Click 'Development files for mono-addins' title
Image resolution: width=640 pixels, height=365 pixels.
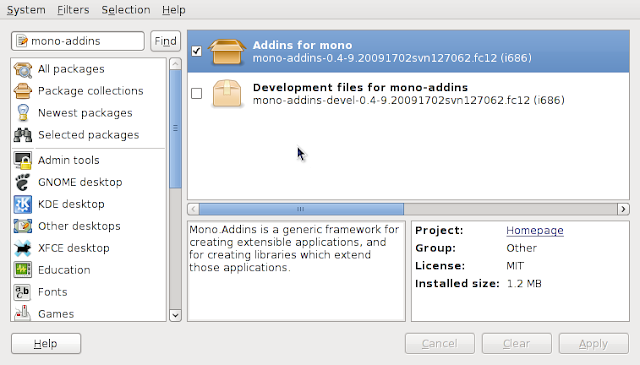point(360,87)
